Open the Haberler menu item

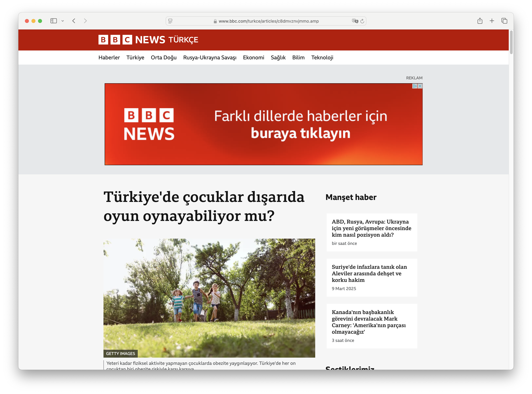coord(109,58)
